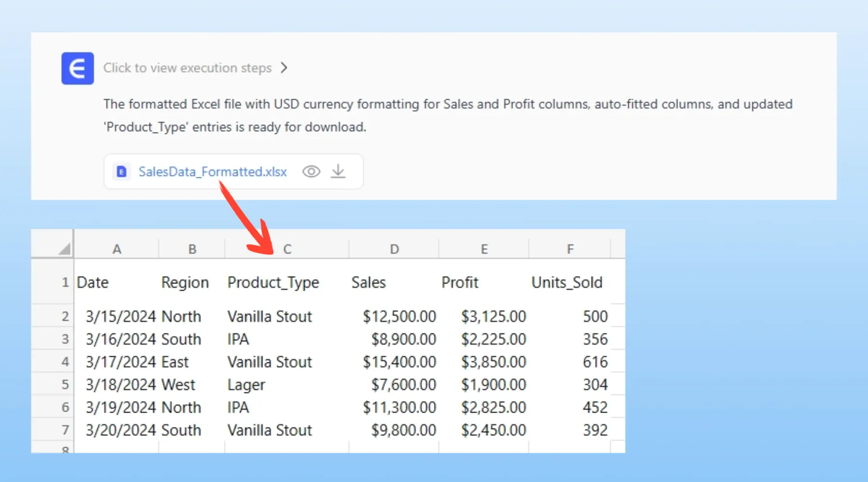Select column F header

570,249
